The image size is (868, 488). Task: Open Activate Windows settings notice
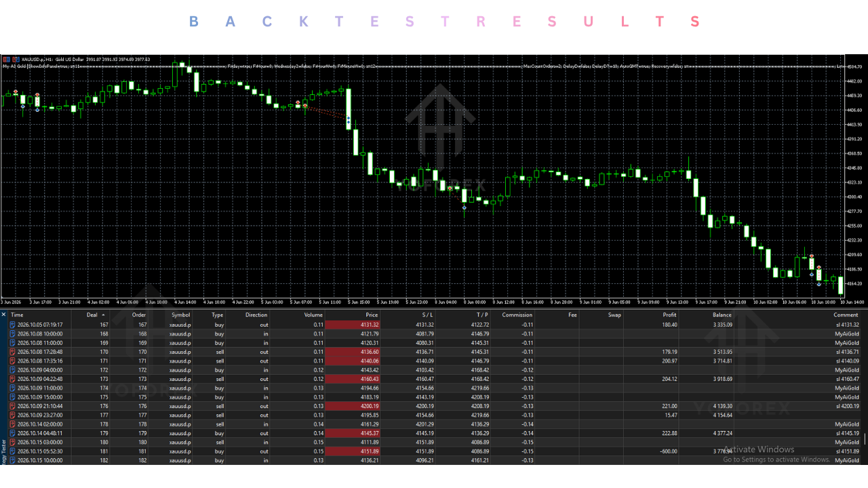tap(776, 454)
